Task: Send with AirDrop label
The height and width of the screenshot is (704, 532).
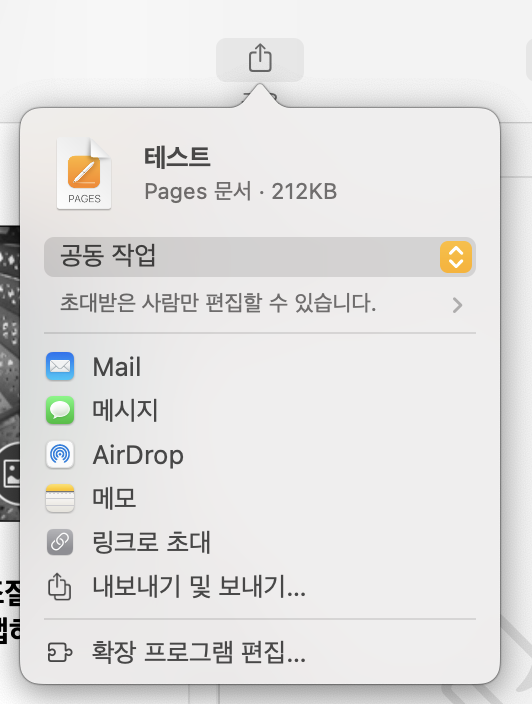Action: 138,455
